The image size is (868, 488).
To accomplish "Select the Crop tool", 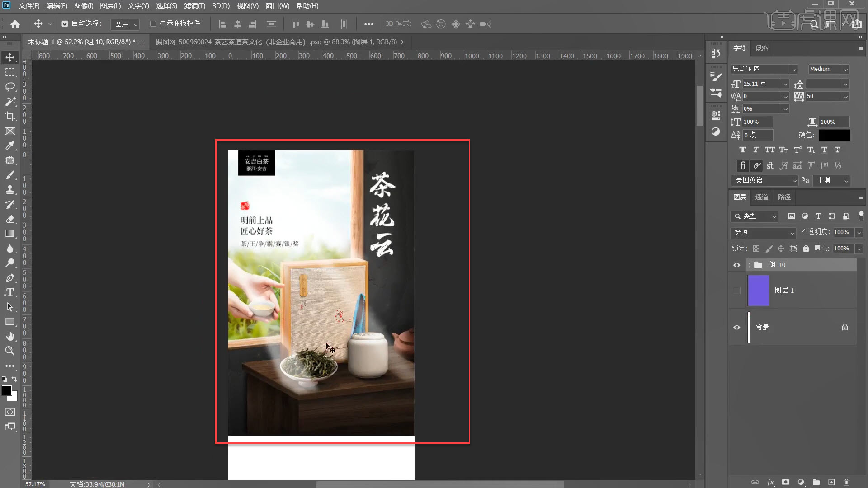I will point(10,116).
